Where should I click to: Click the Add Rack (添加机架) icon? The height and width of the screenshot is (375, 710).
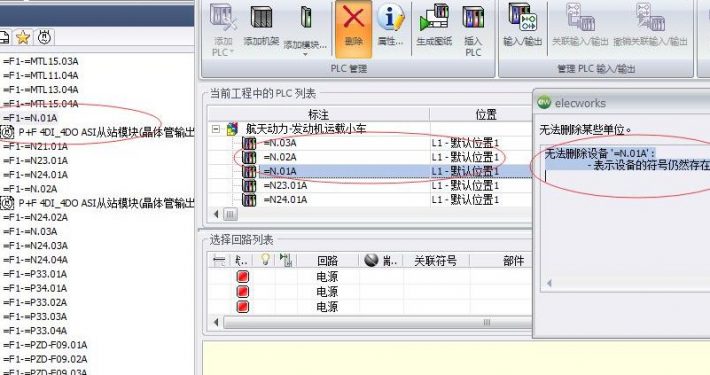click(x=261, y=18)
